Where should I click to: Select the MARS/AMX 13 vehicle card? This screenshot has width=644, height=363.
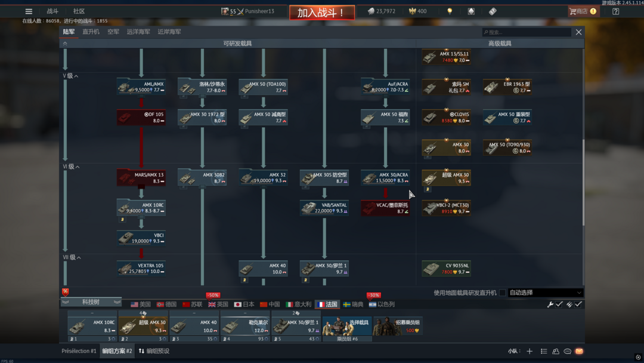[141, 177]
